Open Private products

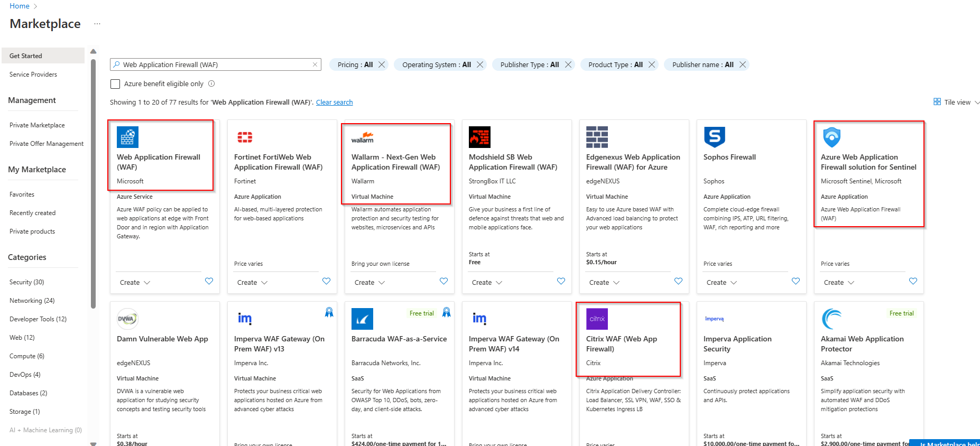click(32, 231)
